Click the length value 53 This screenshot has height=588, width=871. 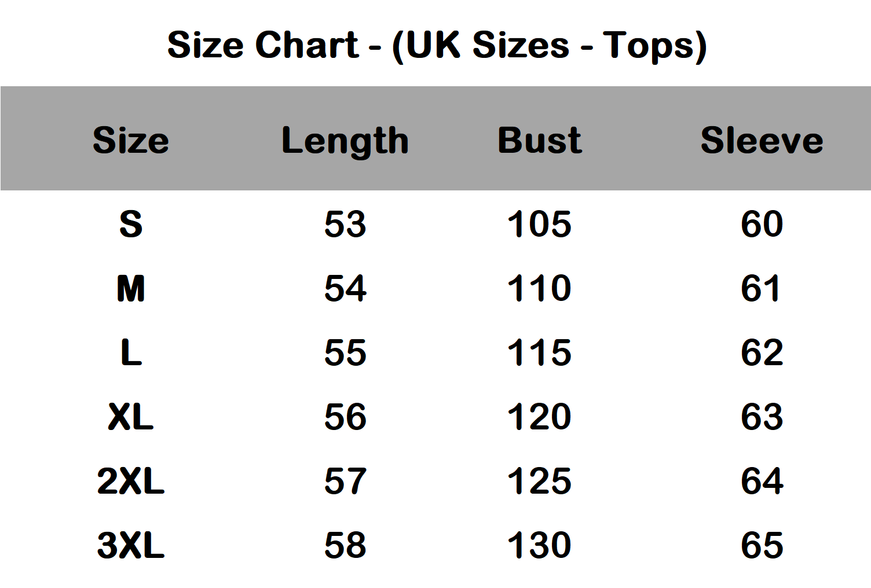345,225
